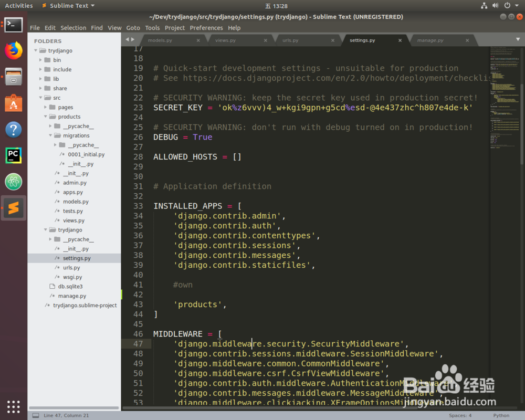Click the 'products' string on line 43

pos(197,304)
